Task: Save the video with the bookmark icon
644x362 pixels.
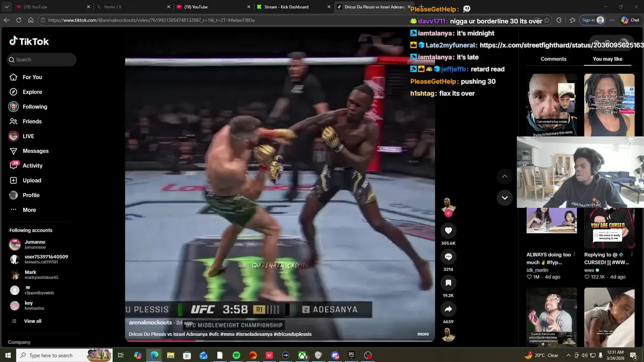Action: tap(448, 283)
